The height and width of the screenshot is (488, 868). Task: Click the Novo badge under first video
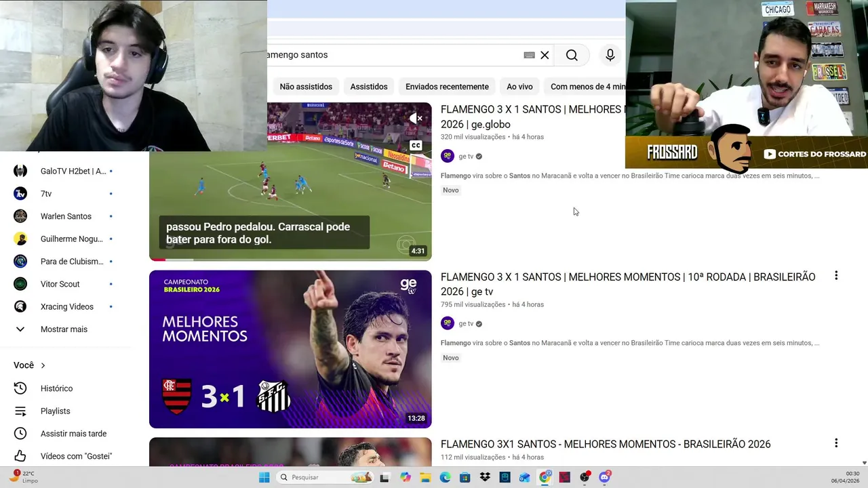point(451,190)
